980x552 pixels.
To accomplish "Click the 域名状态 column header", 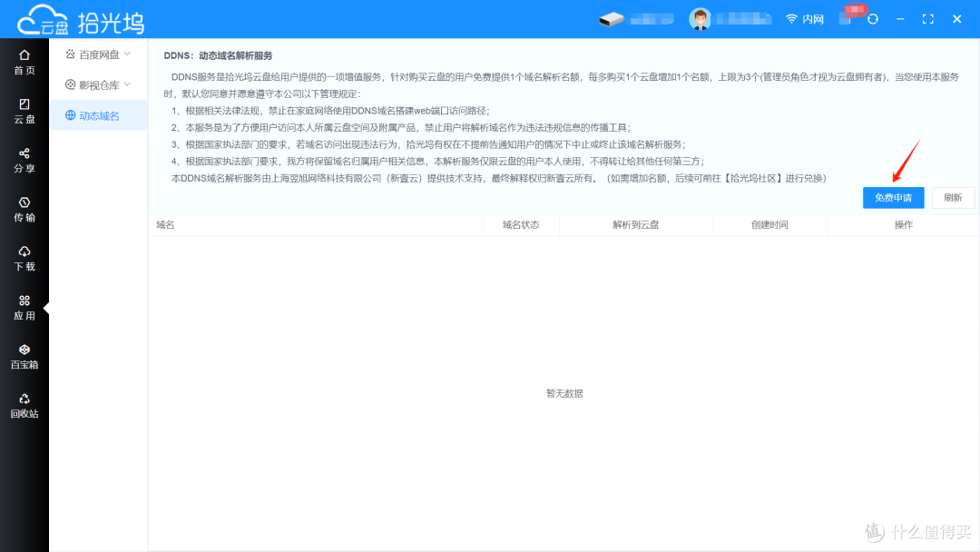I will click(521, 224).
